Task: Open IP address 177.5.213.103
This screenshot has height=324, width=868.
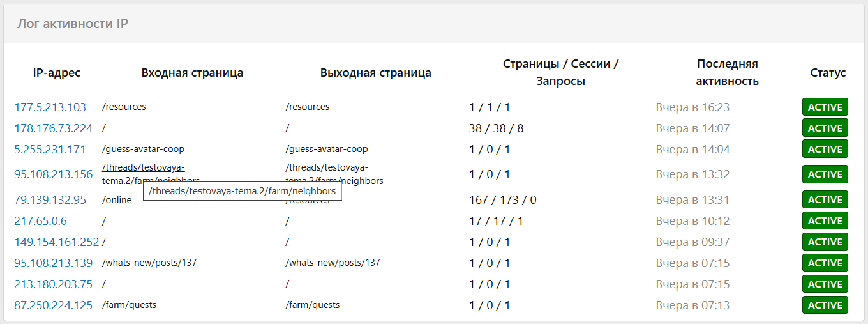Action: (x=50, y=107)
